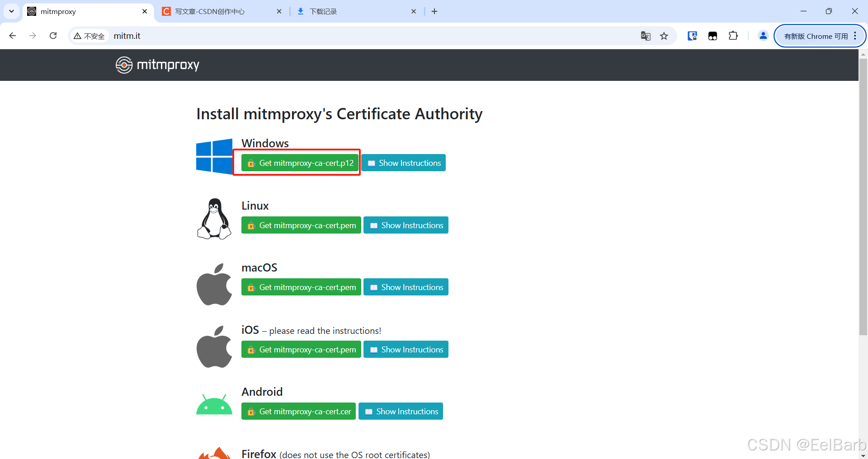
Task: Download macOS mitmproxy-ca-cert.pem
Action: (301, 287)
